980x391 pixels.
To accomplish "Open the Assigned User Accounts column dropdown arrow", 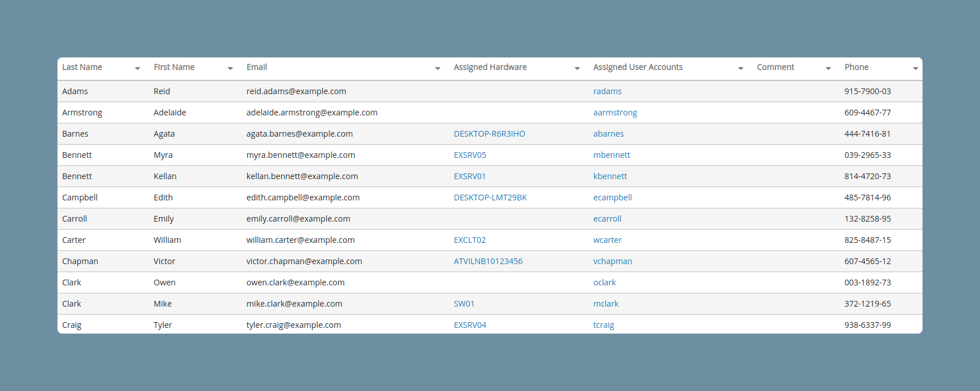I will (x=740, y=68).
